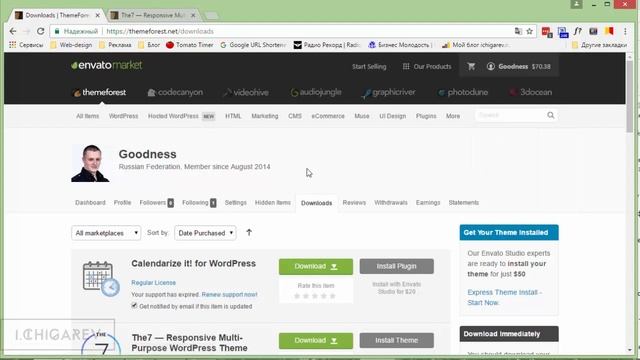Open the eCommerce category
The height and width of the screenshot is (360, 640).
(x=328, y=116)
